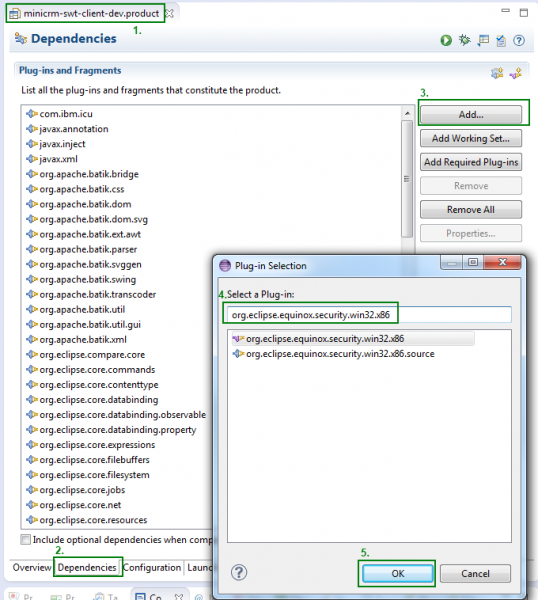
Task: Select org.apache.batik.transcoder entry
Action: [x=91, y=294]
